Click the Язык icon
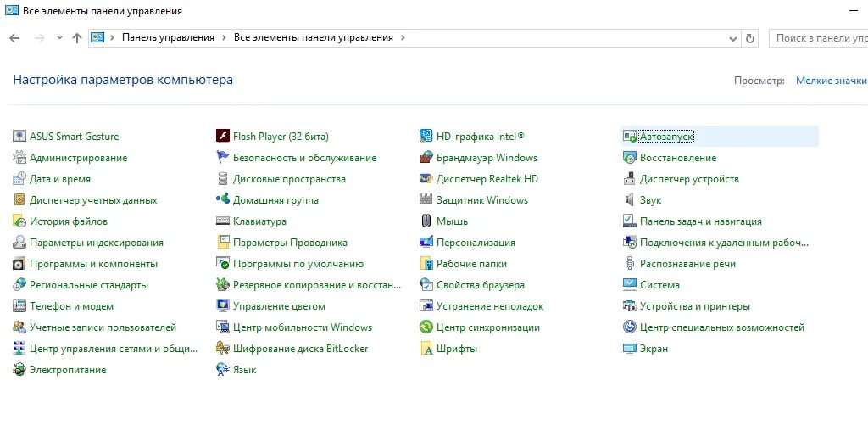 [223, 370]
